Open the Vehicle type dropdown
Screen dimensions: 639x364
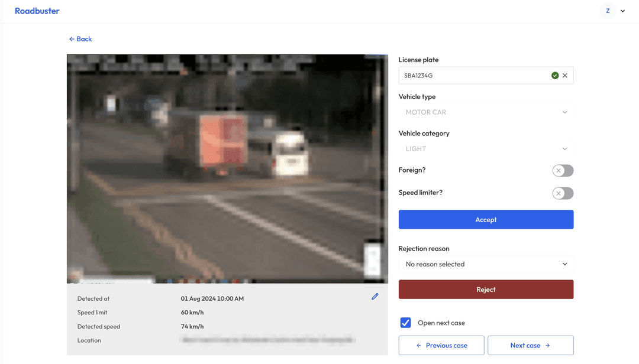tap(485, 112)
